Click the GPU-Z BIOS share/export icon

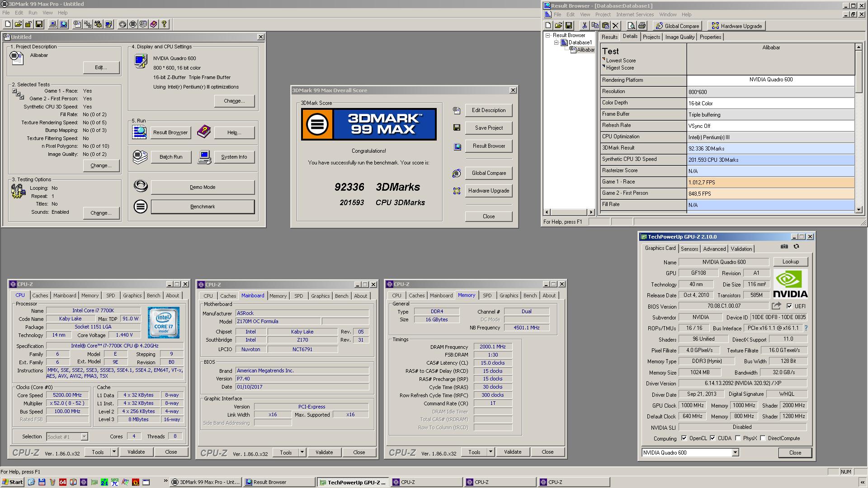point(777,306)
